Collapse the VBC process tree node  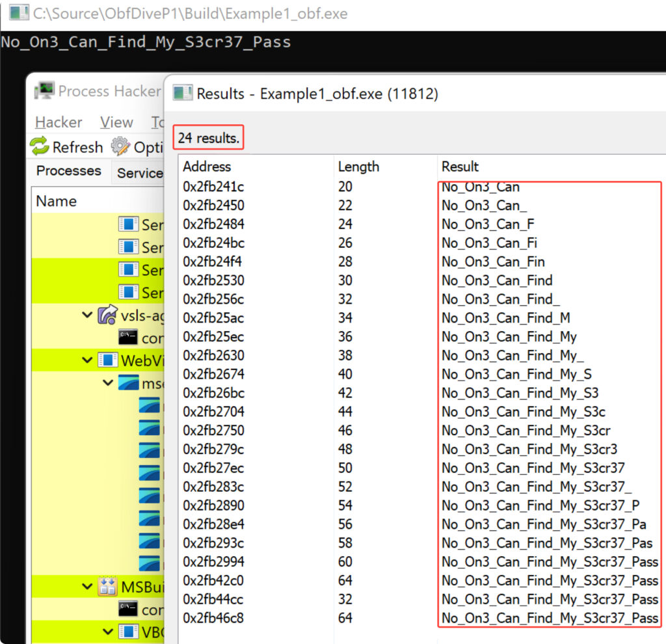[x=108, y=632]
